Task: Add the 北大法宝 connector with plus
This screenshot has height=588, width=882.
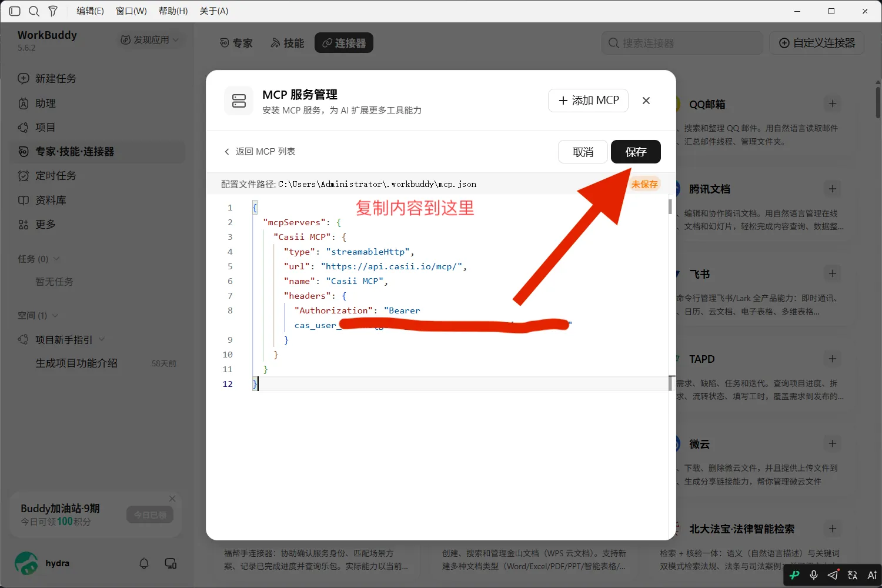Action: pos(833,529)
